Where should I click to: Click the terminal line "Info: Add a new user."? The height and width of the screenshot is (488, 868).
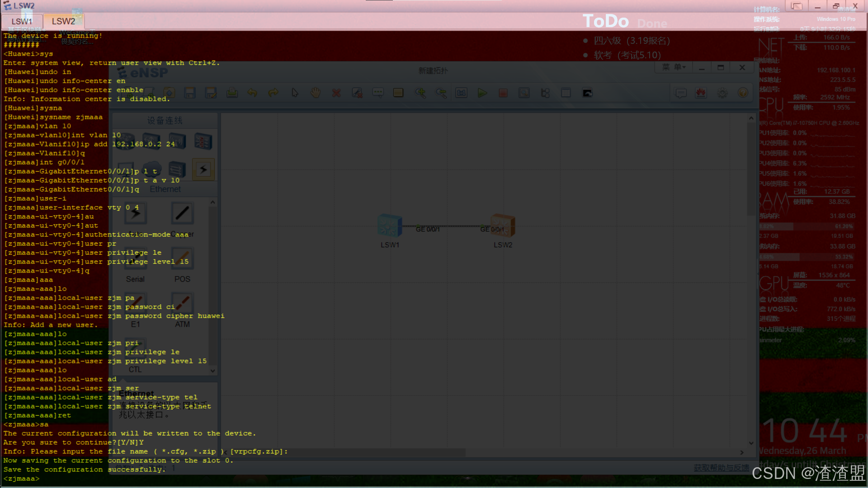[51, 325]
